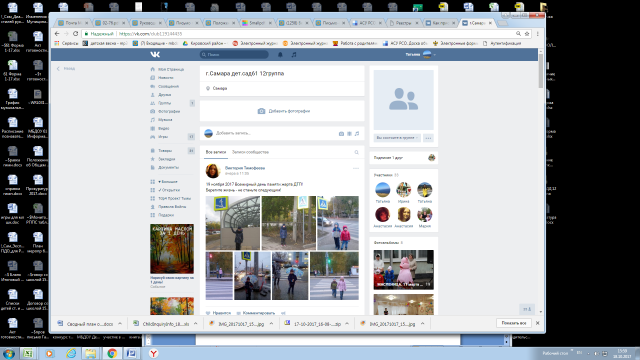Expand options for 17-10-2017 zip download
Image resolution: width=640 pixels, height=360 pixels.
click(x=347, y=323)
